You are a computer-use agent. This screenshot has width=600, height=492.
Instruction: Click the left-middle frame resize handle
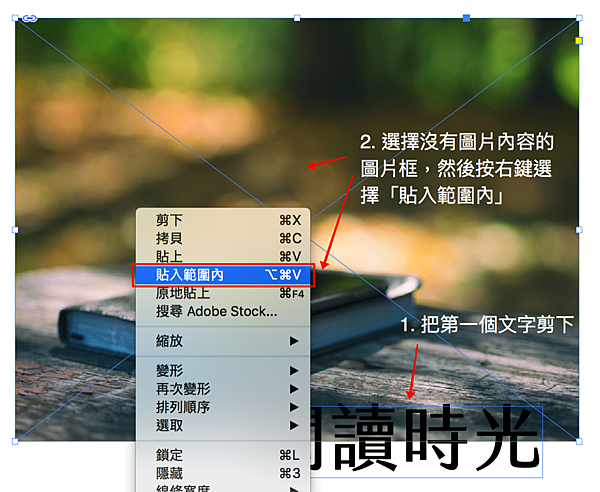pyautogui.click(x=15, y=230)
